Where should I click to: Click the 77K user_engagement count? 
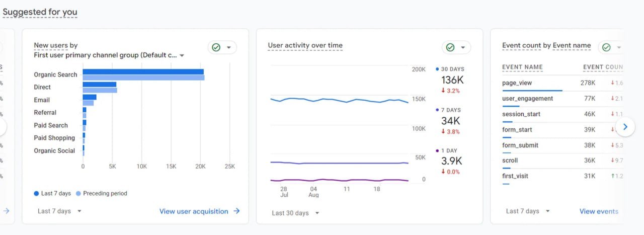point(590,98)
